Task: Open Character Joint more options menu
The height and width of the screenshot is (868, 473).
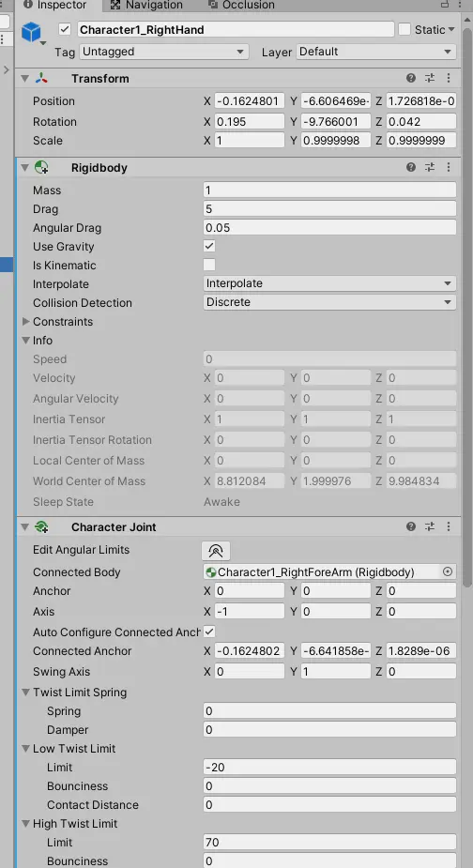Action: [x=448, y=526]
